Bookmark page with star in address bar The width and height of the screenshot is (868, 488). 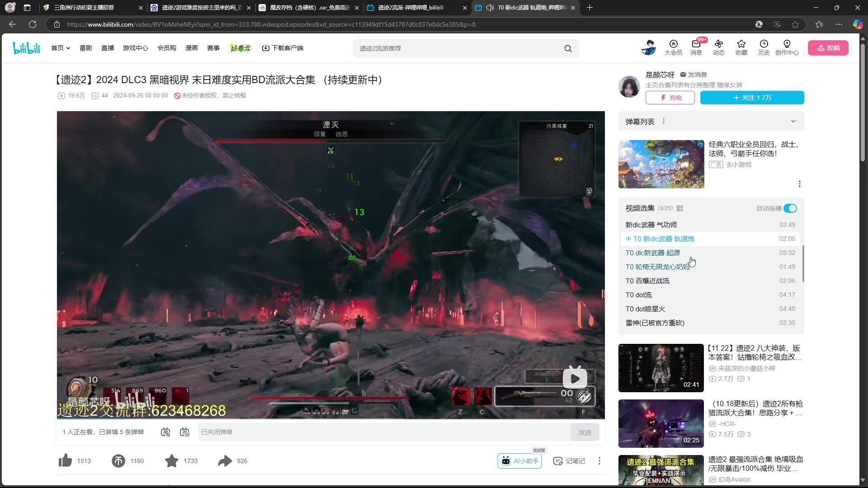coord(795,24)
